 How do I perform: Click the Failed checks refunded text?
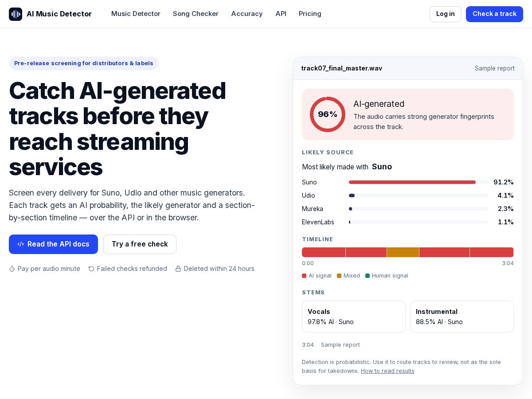click(x=132, y=269)
